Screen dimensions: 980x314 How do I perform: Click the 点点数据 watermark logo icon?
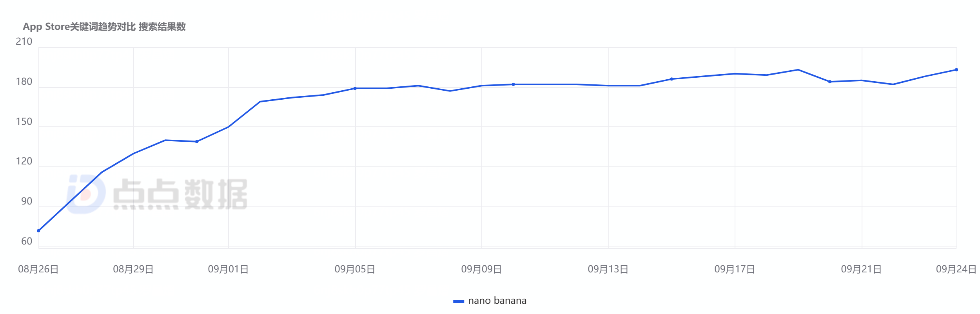[86, 194]
